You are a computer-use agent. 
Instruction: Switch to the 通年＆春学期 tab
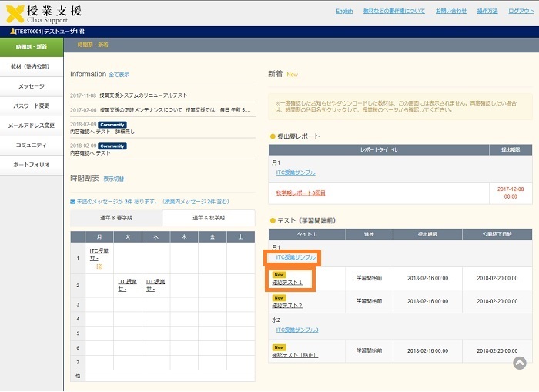pos(115,218)
